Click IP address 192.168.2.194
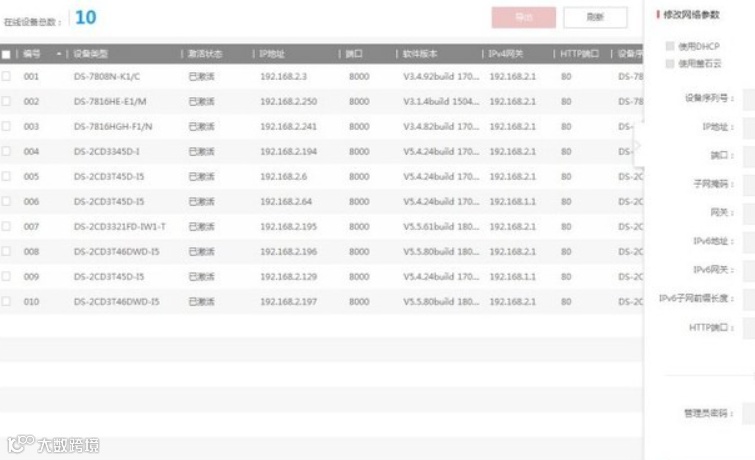The width and height of the screenshot is (755, 460). [288, 152]
